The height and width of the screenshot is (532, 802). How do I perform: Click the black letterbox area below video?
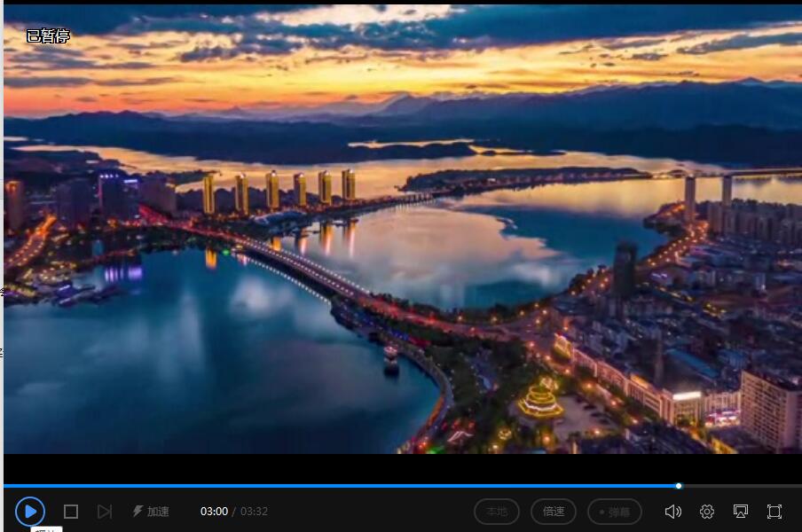pyautogui.click(x=401, y=467)
